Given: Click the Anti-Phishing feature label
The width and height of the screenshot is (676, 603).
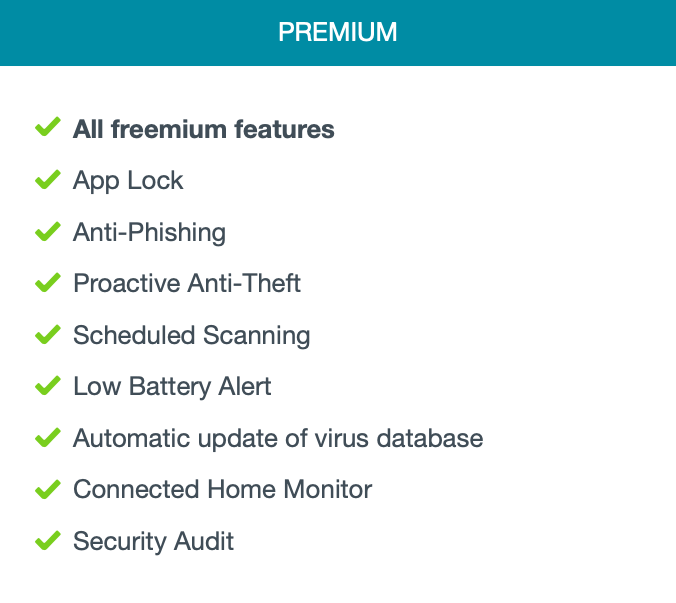Looking at the screenshot, I should [149, 233].
